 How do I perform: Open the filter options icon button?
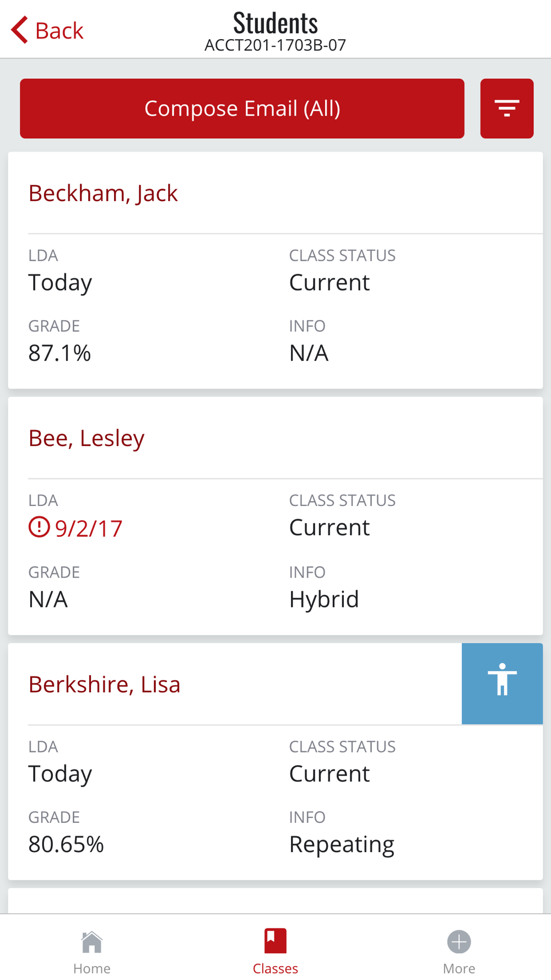pos(506,109)
